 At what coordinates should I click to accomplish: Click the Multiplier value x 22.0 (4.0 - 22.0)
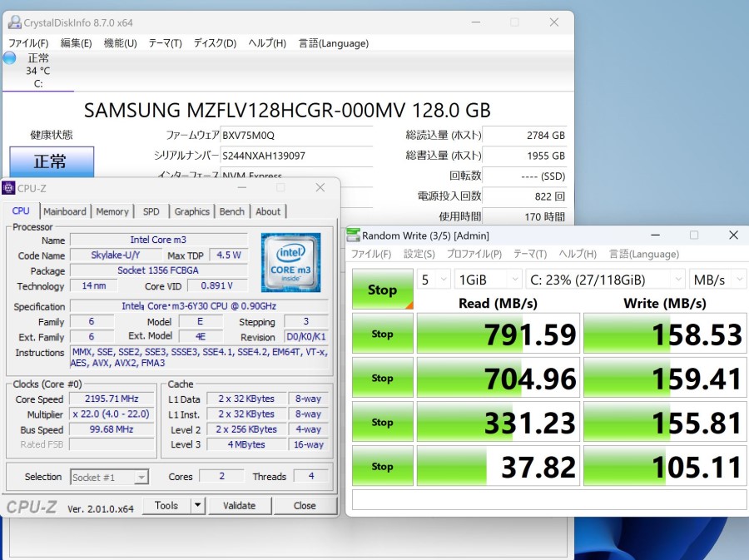pos(112,414)
